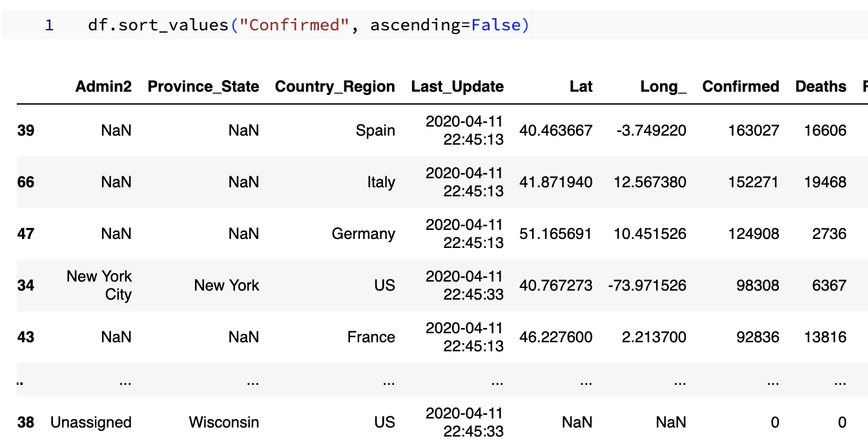Click Germany's Last_Update timestamp

(x=464, y=234)
